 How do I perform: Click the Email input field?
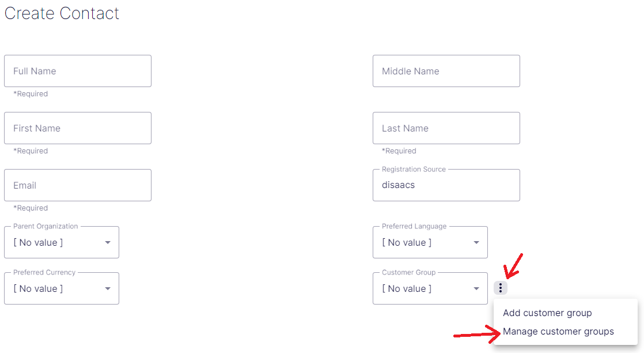click(x=78, y=185)
